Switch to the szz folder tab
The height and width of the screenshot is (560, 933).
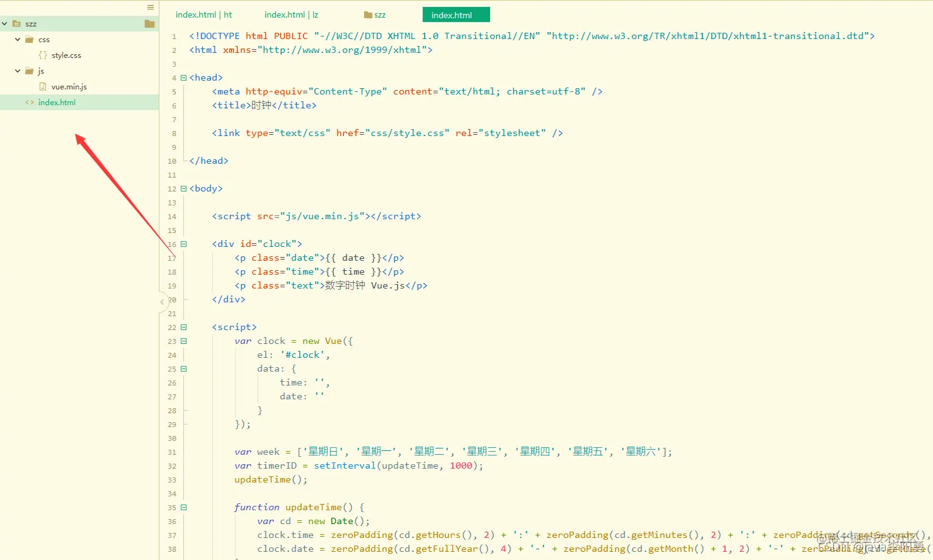pos(375,14)
